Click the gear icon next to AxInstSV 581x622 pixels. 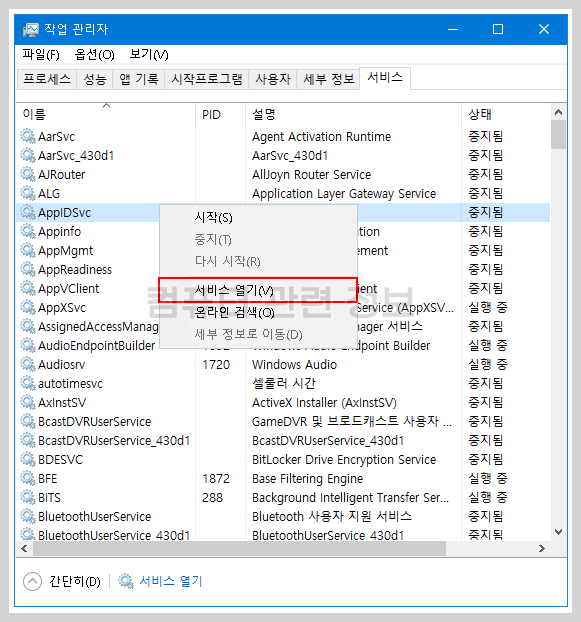click(x=28, y=403)
